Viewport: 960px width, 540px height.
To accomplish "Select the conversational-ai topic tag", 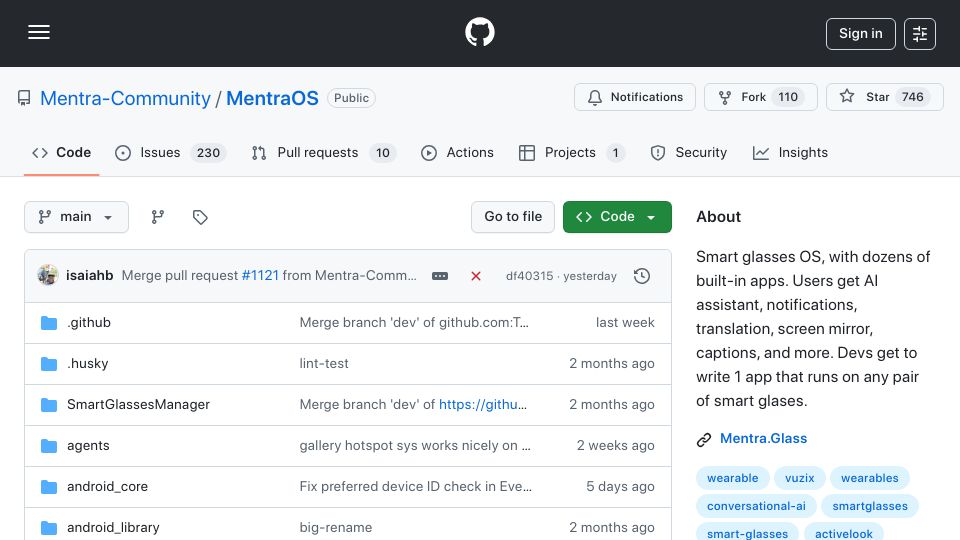I will click(x=756, y=506).
